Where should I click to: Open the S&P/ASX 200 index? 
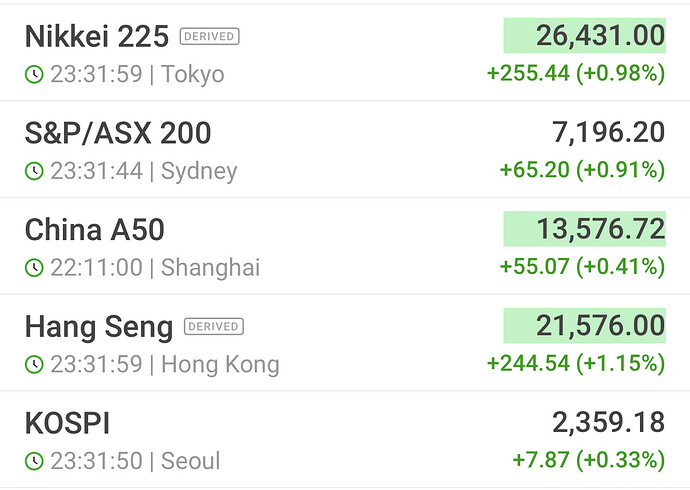(117, 133)
